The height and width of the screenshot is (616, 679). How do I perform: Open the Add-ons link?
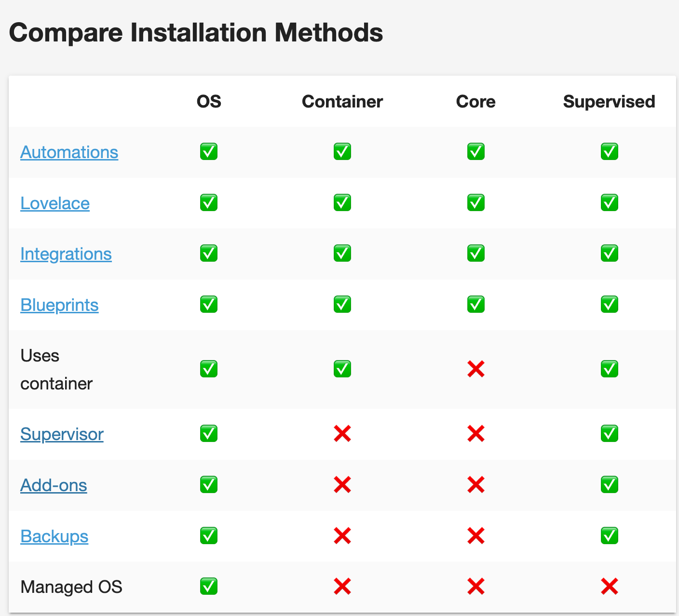(x=54, y=485)
